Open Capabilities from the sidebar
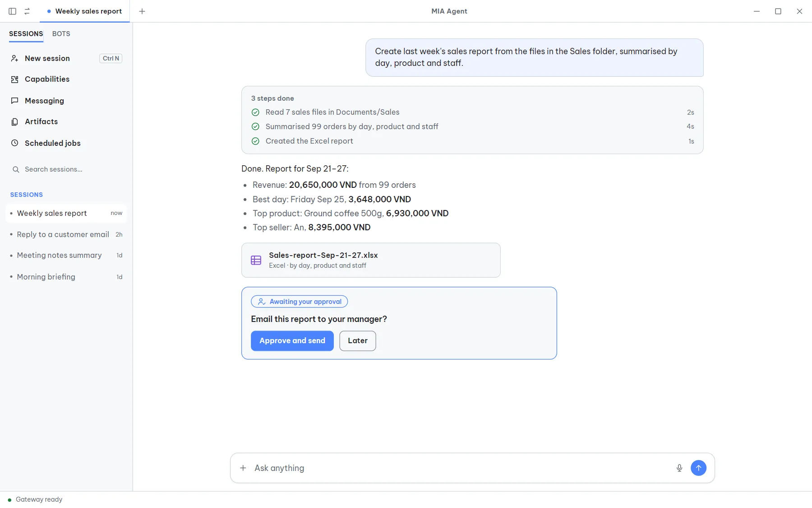The height and width of the screenshot is (508, 812). click(x=66, y=79)
